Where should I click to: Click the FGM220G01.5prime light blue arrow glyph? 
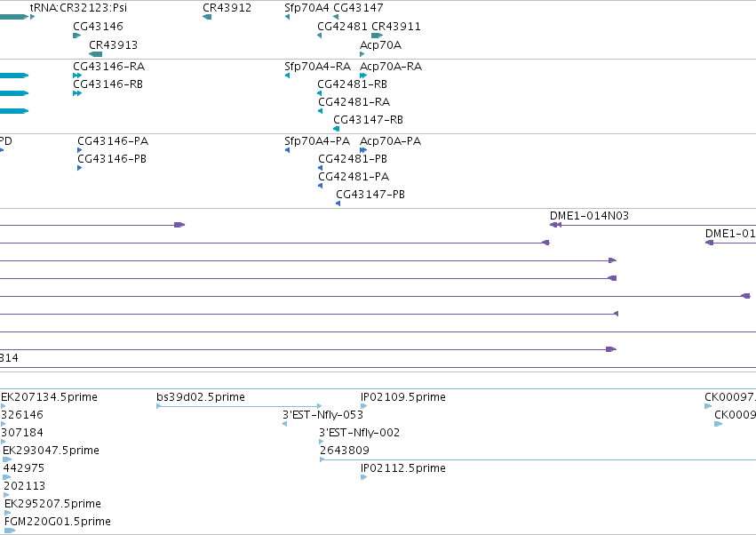(10, 531)
